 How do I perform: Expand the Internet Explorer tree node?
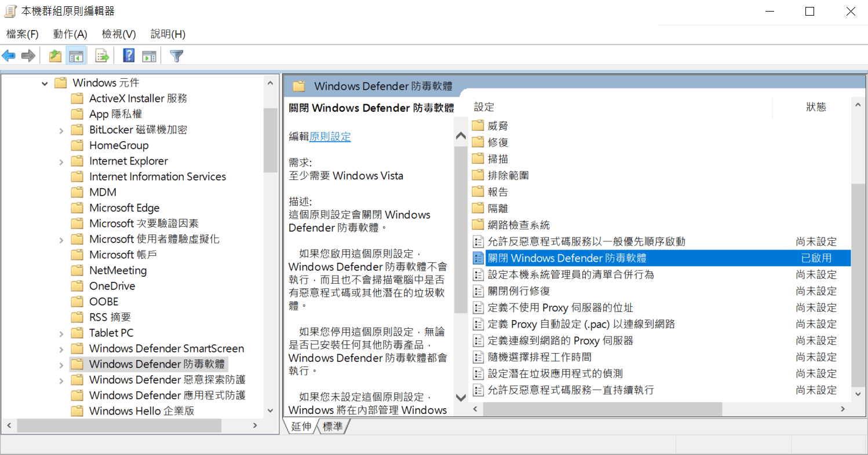(61, 162)
